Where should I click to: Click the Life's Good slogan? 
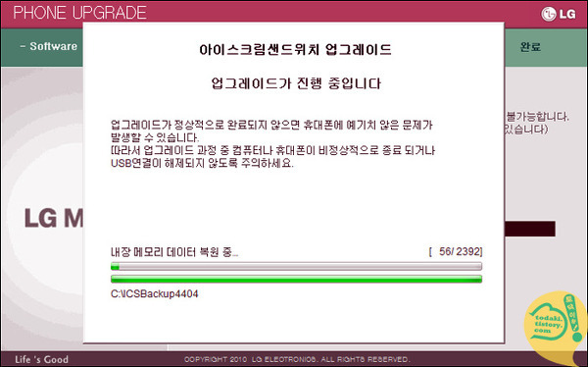point(41,359)
